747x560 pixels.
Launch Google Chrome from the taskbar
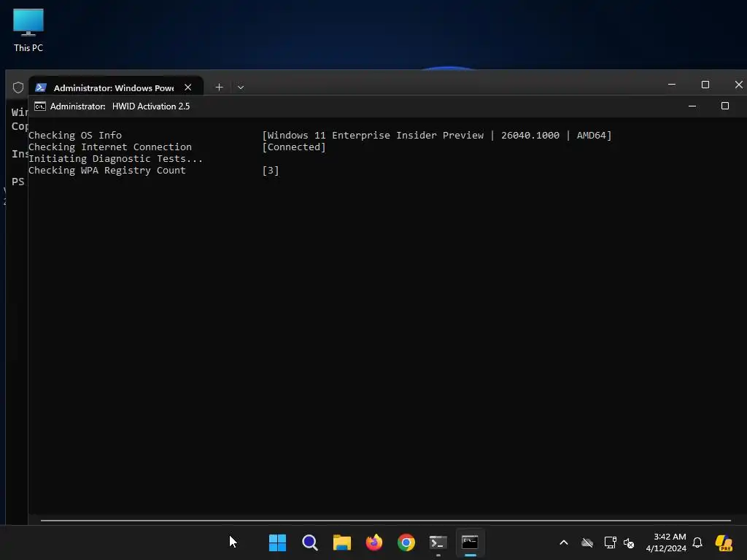point(406,542)
